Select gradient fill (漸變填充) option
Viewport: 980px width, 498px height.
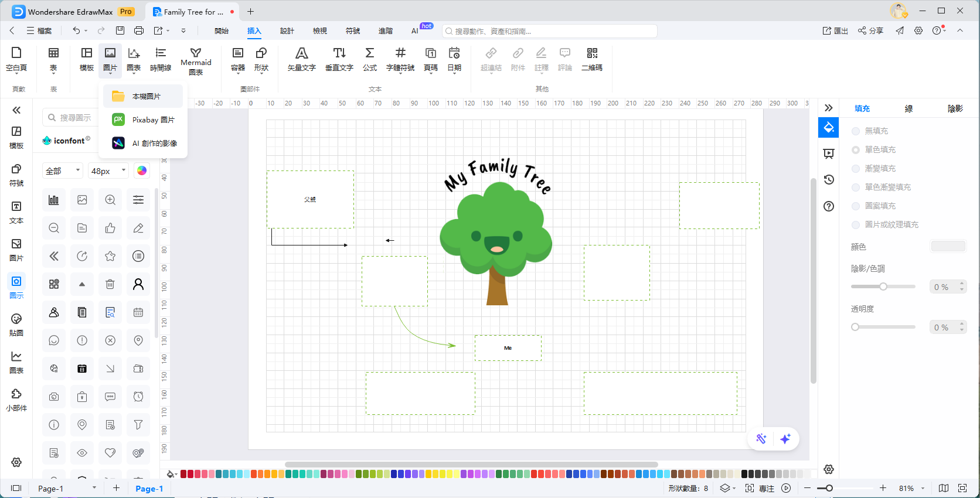coord(856,169)
